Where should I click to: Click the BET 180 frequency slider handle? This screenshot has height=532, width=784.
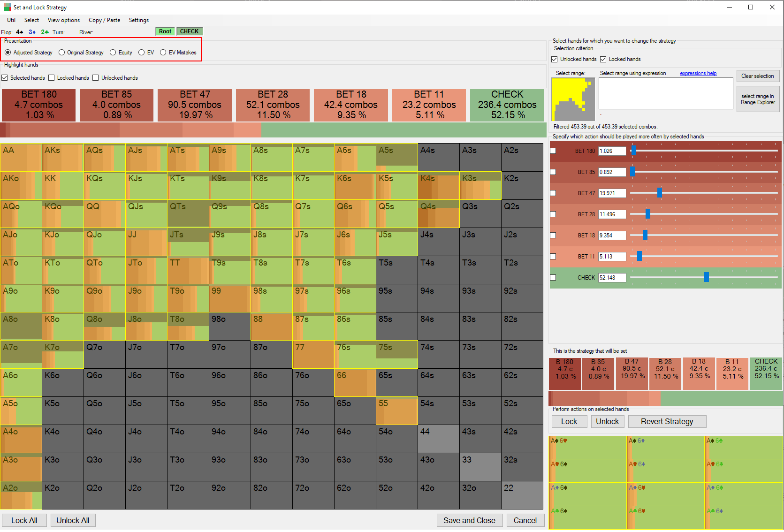[633, 151]
